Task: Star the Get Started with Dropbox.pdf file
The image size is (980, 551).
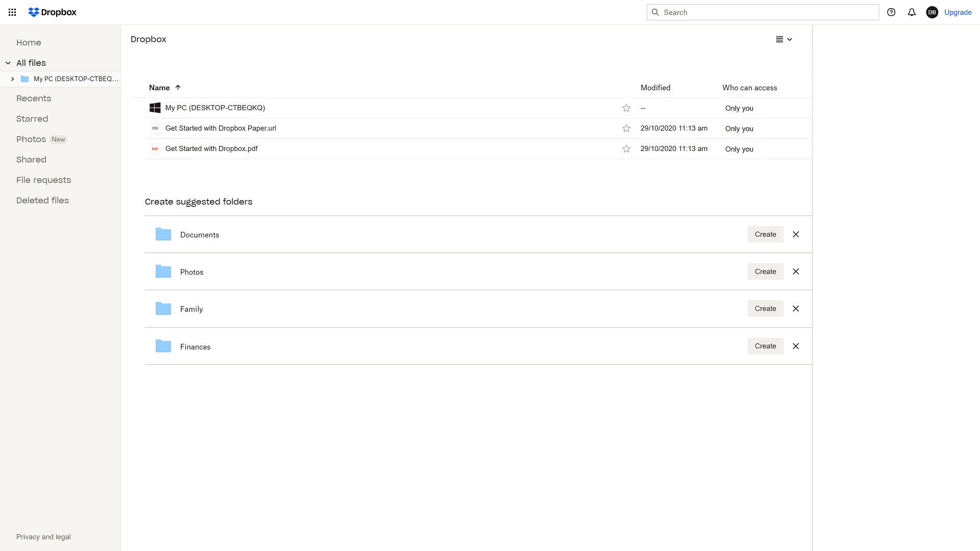Action: 625,148
